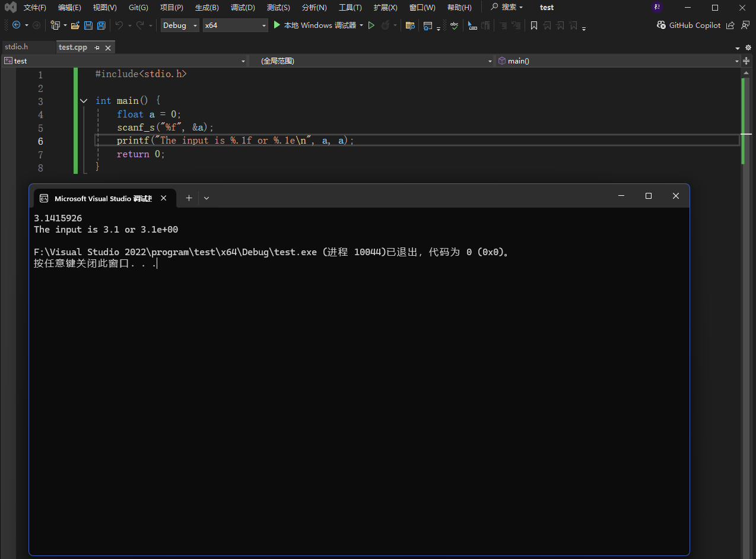Open the 帮助(H) menu
Viewport: 756px width, 559px height.
459,8
